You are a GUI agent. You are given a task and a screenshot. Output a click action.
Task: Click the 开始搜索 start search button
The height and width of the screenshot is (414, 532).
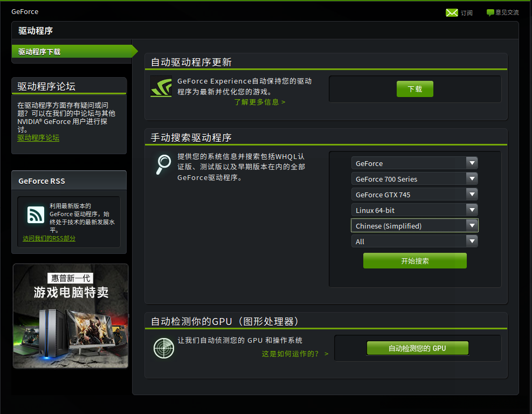414,260
